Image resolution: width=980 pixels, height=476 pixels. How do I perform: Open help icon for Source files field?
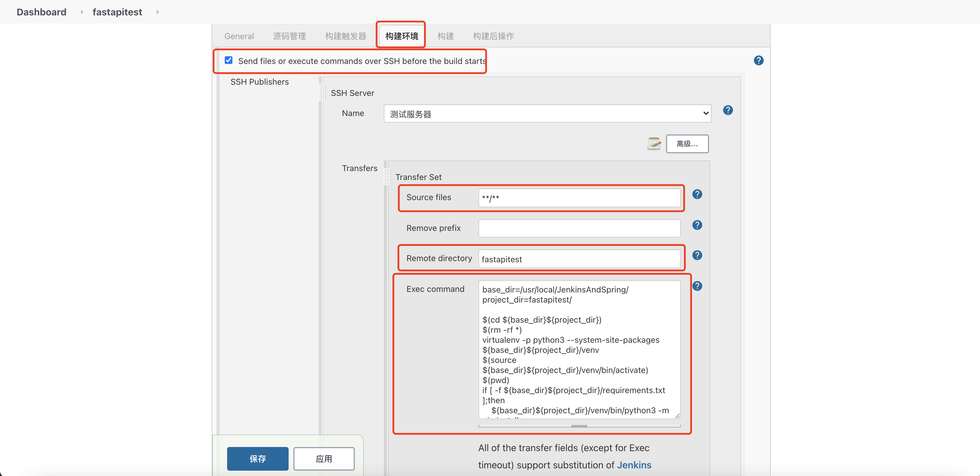(697, 194)
